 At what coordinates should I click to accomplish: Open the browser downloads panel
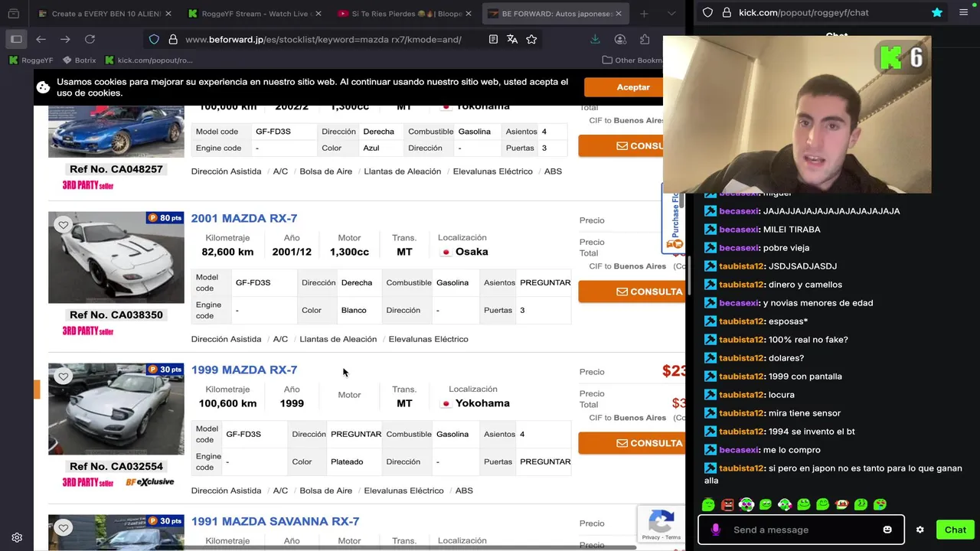pyautogui.click(x=595, y=39)
